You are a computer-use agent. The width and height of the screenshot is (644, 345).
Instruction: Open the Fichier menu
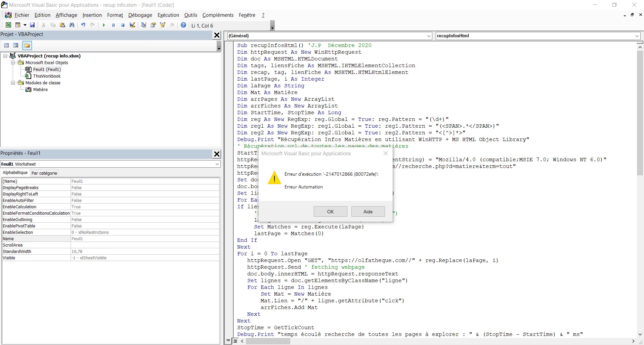(x=22, y=15)
